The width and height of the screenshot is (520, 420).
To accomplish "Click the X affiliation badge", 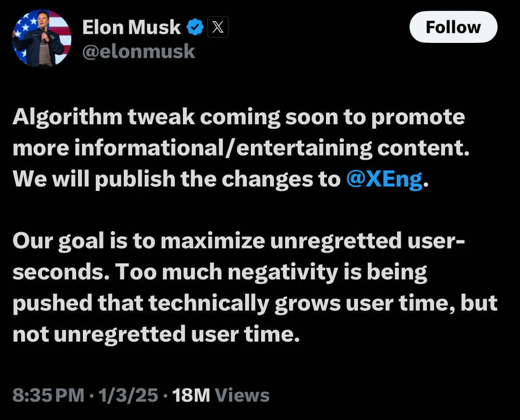I will point(218,28).
